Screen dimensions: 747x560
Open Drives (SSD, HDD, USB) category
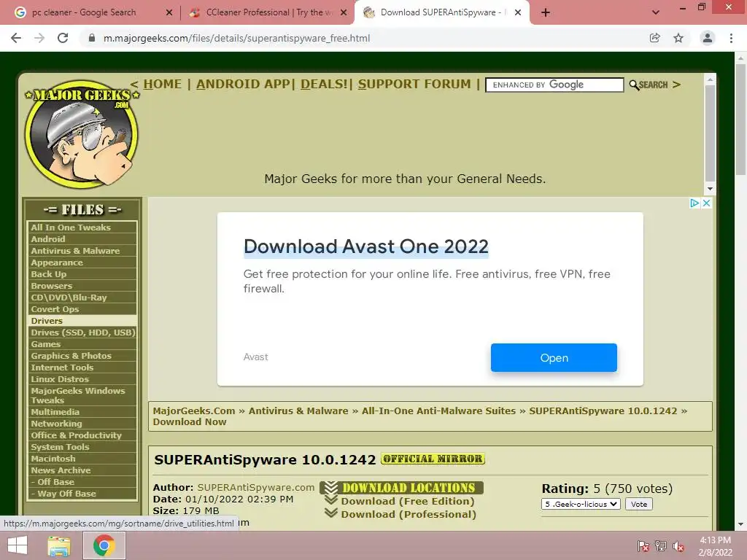[82, 332]
